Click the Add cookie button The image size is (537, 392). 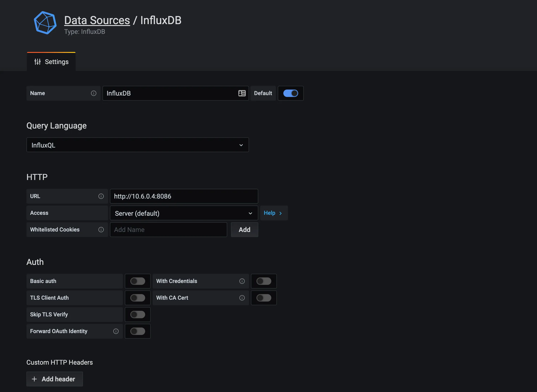point(244,229)
